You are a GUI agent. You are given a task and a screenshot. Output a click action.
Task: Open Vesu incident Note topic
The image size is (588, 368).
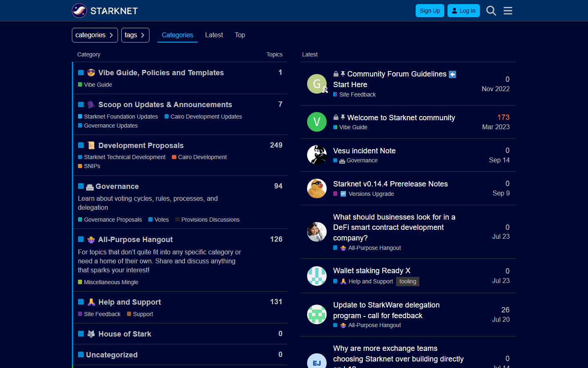coord(364,151)
